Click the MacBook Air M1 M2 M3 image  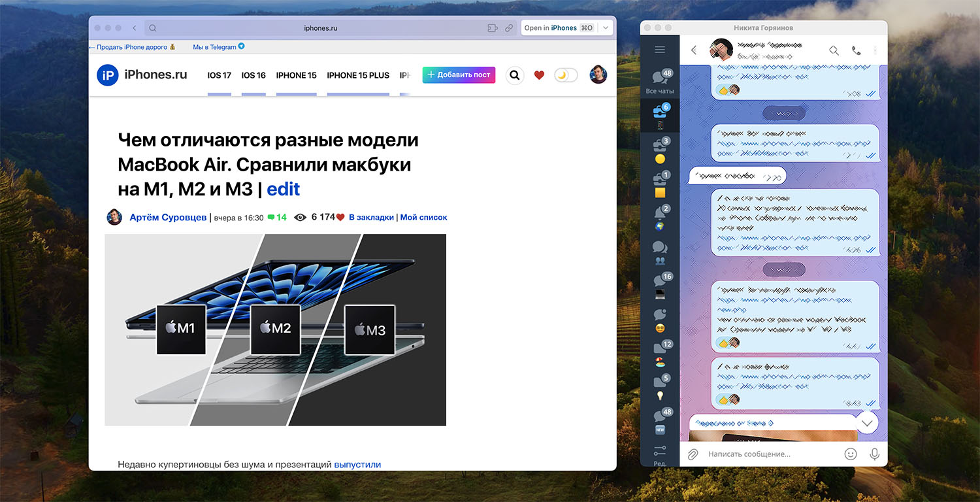(x=275, y=330)
